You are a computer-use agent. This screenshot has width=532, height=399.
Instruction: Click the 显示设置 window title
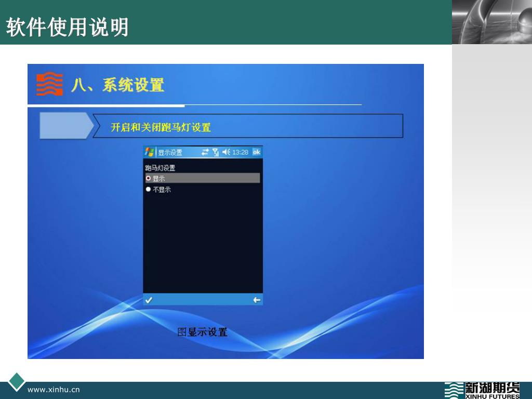[170, 153]
